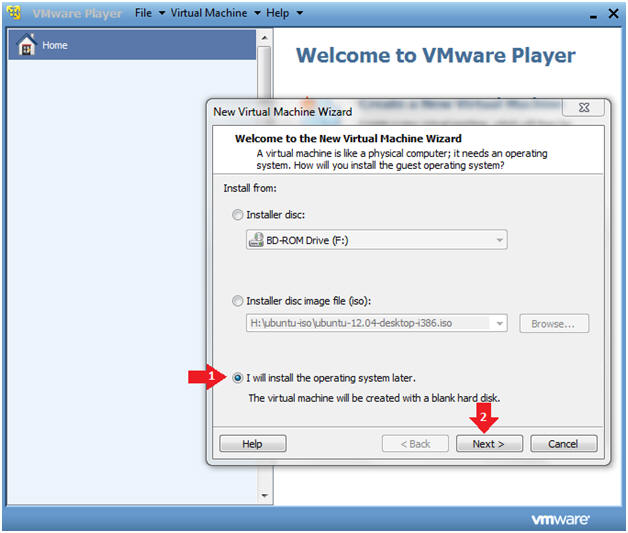Click the Welcome to VMware Player heading

[x=436, y=55]
